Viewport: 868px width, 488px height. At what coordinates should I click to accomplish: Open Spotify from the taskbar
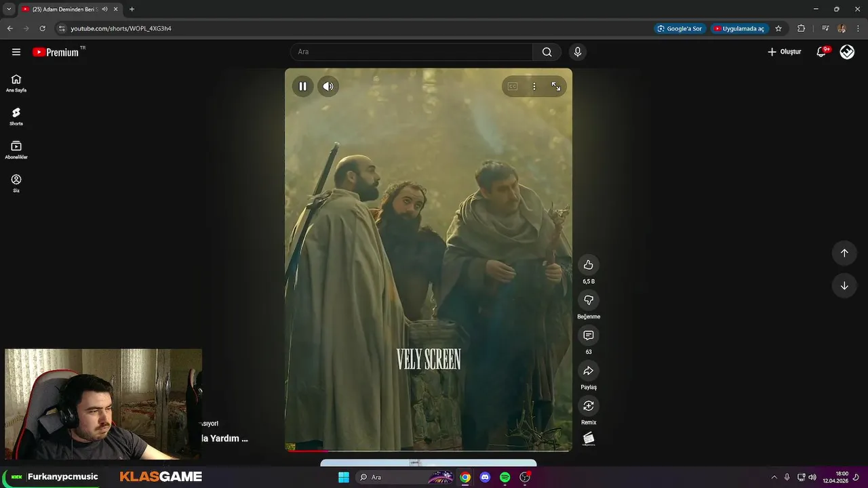tap(505, 477)
